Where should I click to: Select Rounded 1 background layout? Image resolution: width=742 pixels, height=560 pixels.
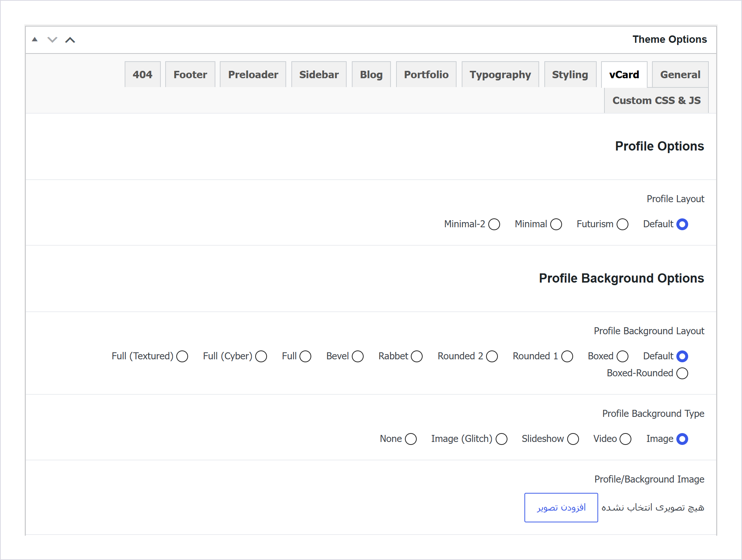[x=567, y=356]
